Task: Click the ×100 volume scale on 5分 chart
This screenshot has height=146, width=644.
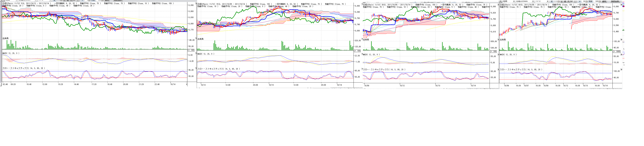Action: [191, 50]
